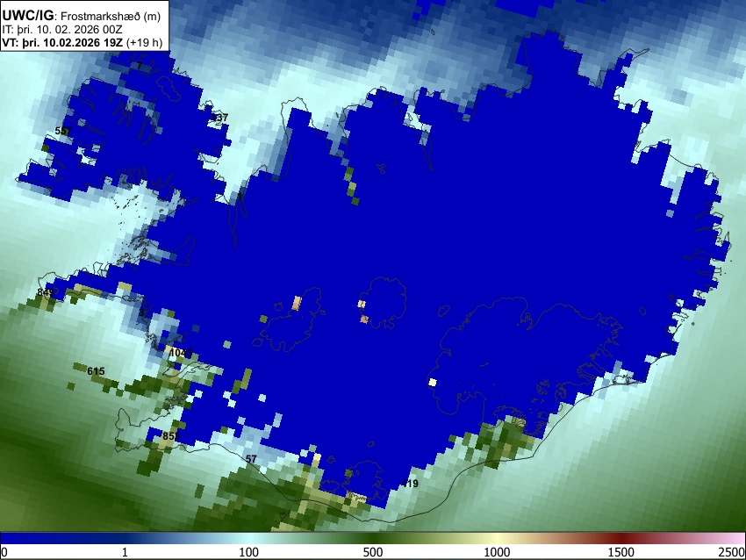Image resolution: width=746 pixels, height=560 pixels.
Task: Click the station value 119 on the map
Action: coord(410,484)
